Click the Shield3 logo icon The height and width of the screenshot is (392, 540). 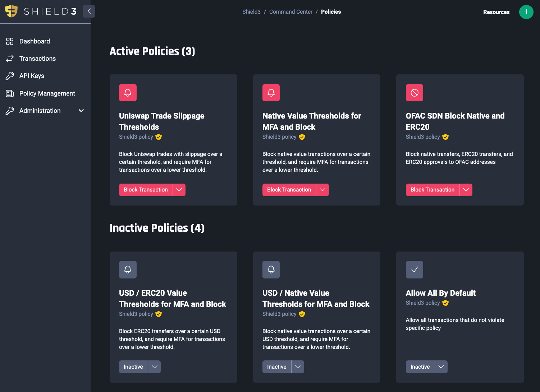point(11,11)
